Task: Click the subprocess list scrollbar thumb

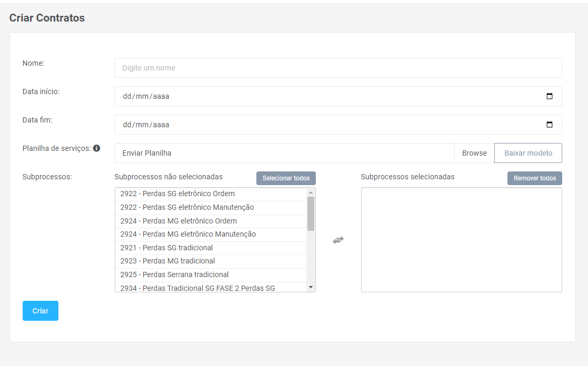Action: click(x=311, y=213)
